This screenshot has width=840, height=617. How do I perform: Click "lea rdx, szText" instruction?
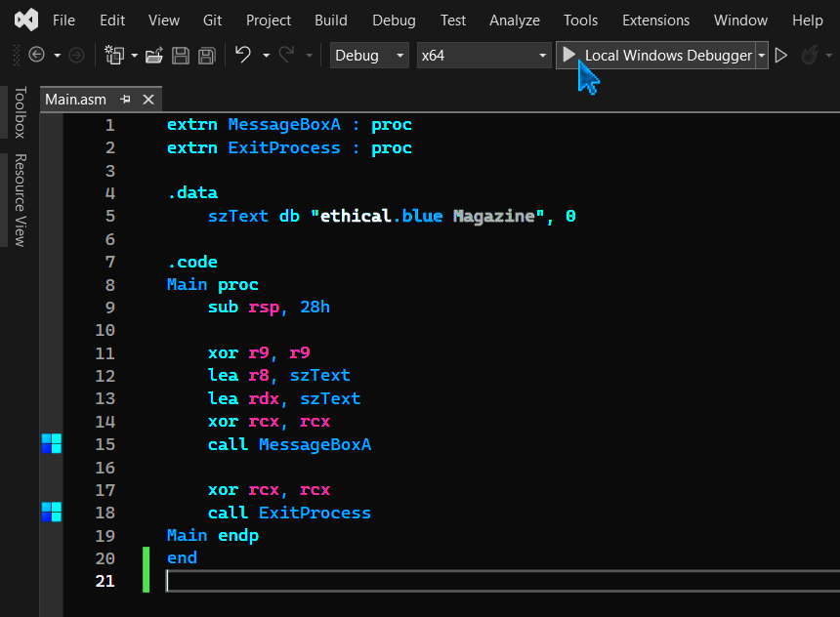click(284, 398)
